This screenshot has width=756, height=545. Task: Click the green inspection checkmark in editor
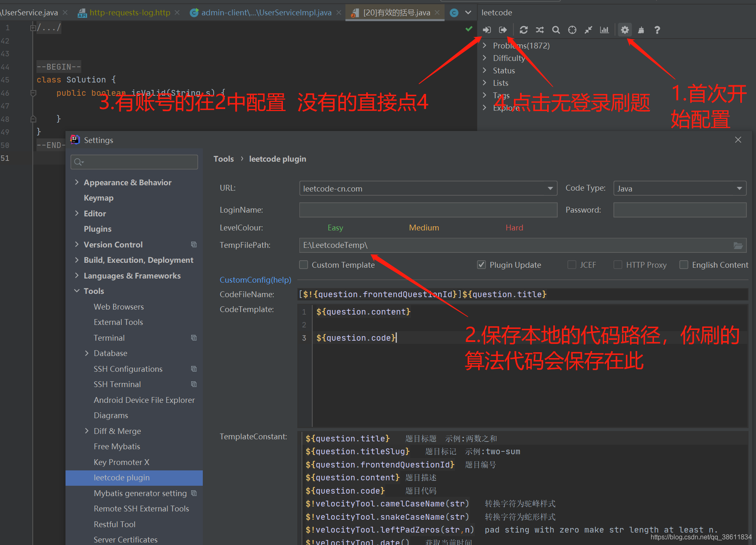point(469,29)
